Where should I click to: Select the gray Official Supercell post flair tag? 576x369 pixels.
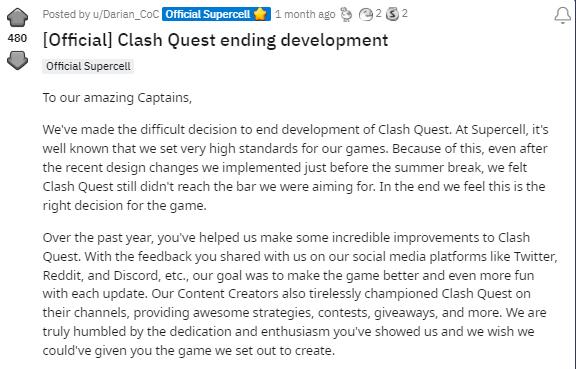pyautogui.click(x=88, y=66)
